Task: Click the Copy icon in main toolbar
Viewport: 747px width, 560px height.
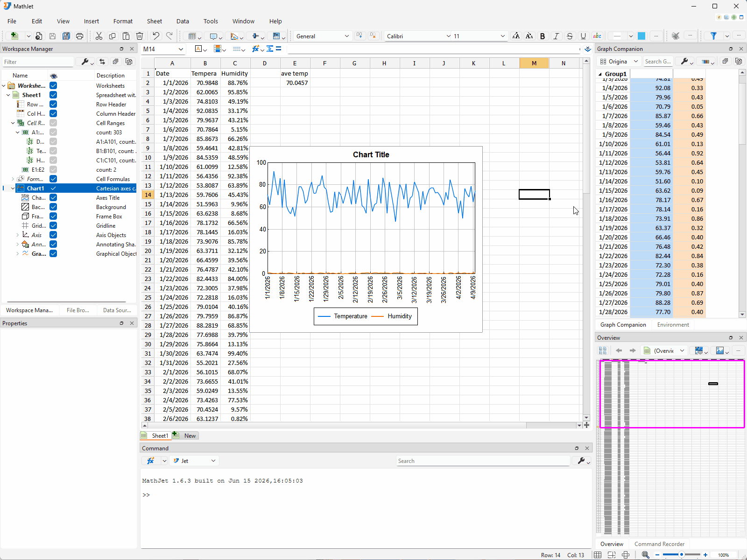Action: coord(112,36)
